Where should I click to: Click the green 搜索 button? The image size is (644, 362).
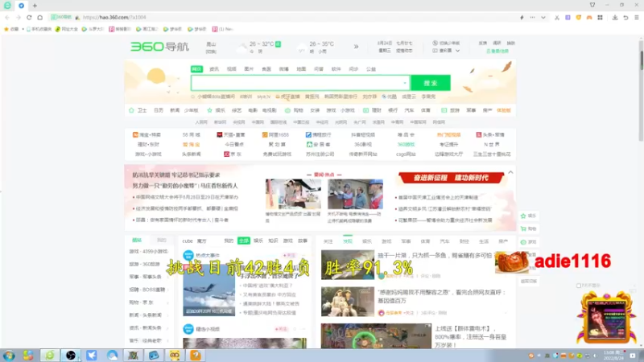pos(431,83)
